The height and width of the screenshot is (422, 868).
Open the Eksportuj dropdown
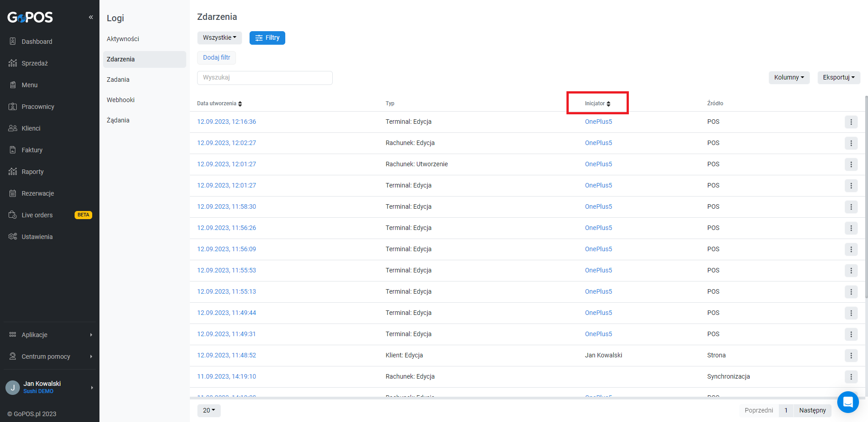[839, 77]
